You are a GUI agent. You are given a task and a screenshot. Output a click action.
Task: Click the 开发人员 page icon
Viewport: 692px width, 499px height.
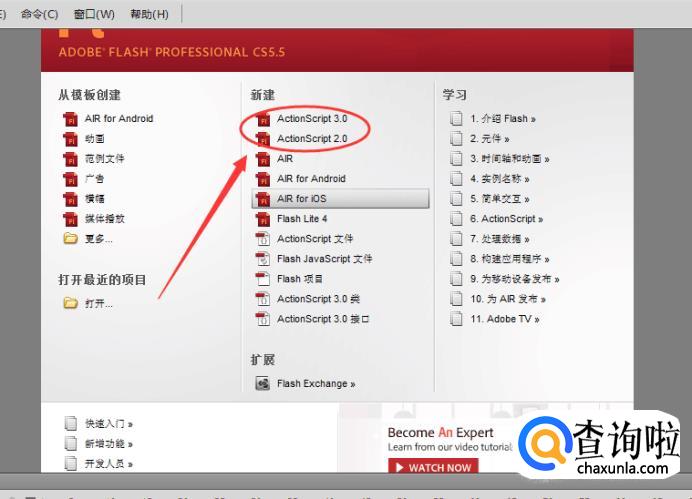(x=70, y=463)
